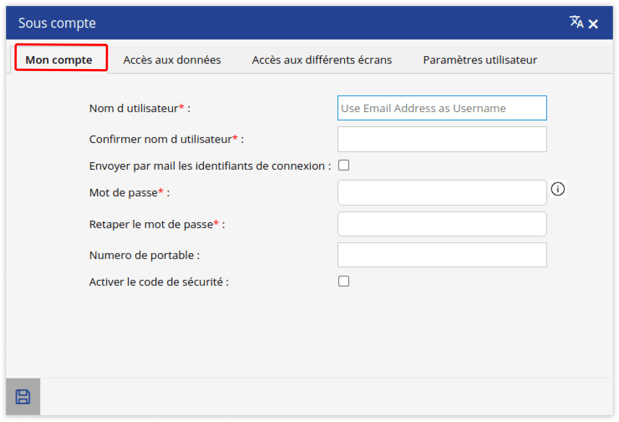This screenshot has height=422, width=619.
Task: Click the Confirmer nom d utilisateur field
Action: point(442,139)
